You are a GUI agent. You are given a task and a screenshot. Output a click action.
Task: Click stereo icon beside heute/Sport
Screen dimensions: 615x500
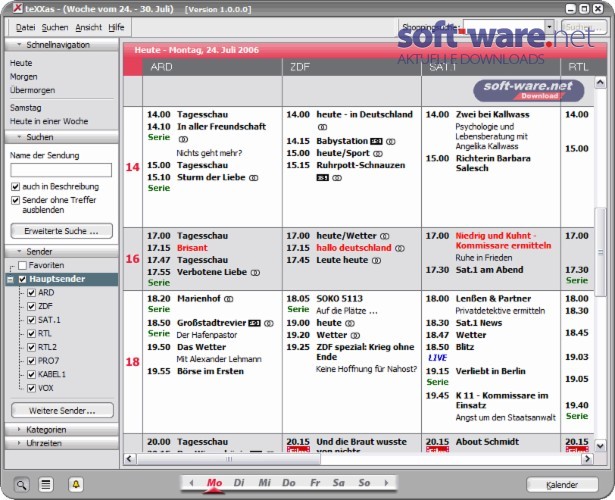coord(378,153)
